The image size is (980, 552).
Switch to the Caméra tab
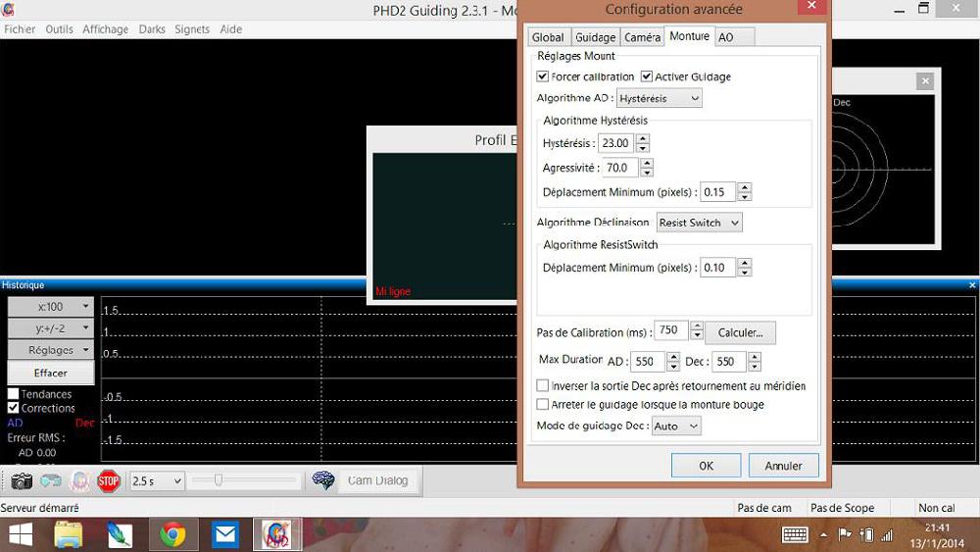tap(642, 37)
